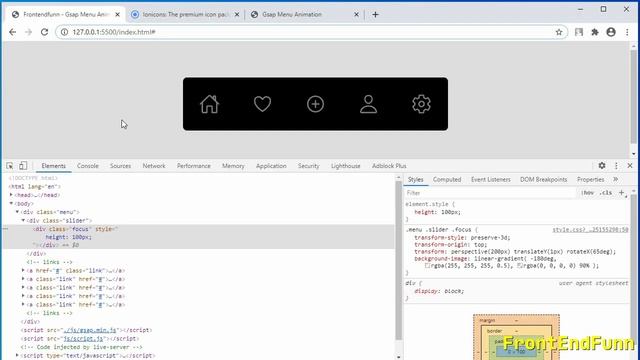Collapse the div class slider node

point(24,220)
